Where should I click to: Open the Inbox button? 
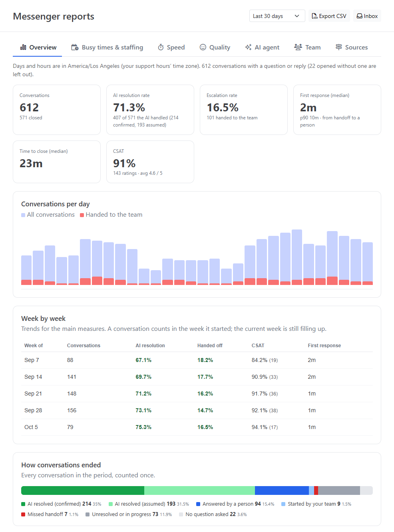[x=367, y=16]
